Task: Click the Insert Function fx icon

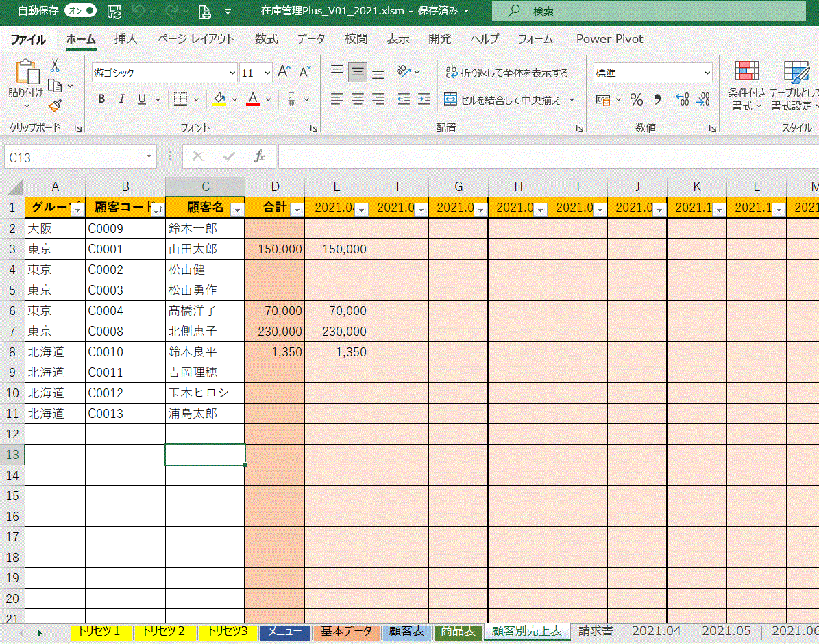Action: (259, 157)
